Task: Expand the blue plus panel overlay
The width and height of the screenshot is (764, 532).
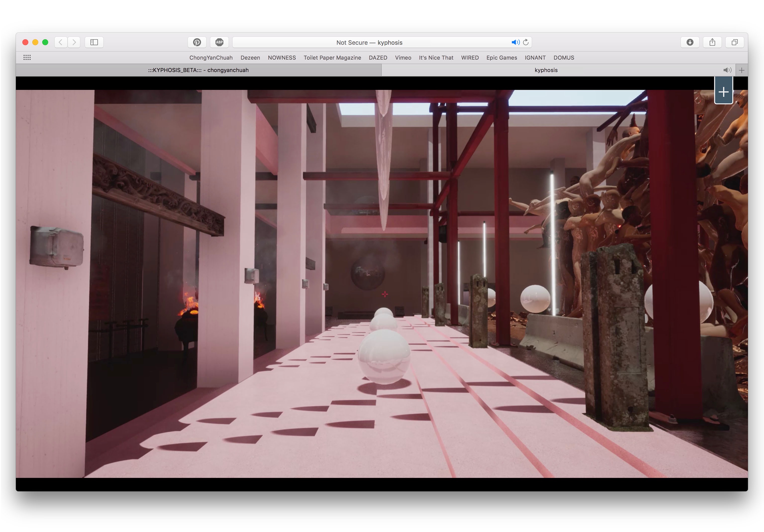Action: pyautogui.click(x=723, y=92)
